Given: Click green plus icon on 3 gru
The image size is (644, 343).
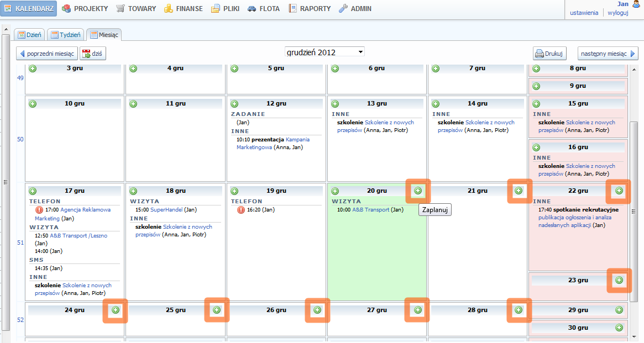Looking at the screenshot, I should (x=33, y=68).
